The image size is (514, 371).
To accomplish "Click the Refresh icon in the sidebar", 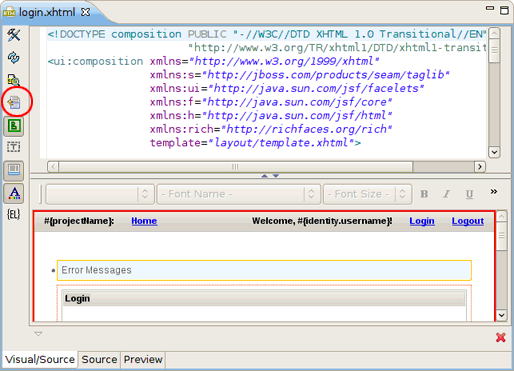I will click(14, 57).
